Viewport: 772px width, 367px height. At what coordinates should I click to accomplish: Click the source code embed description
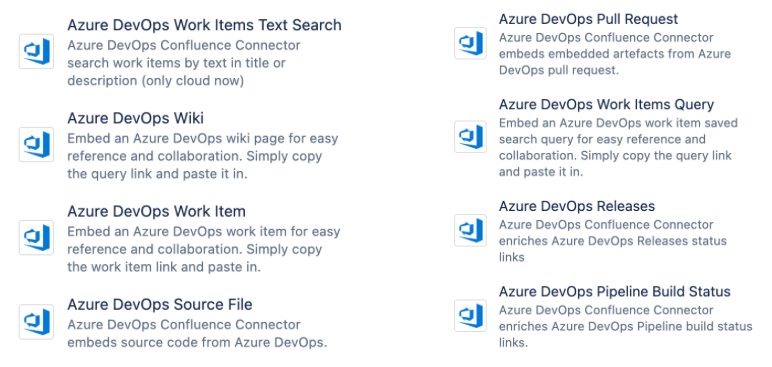pos(197,334)
